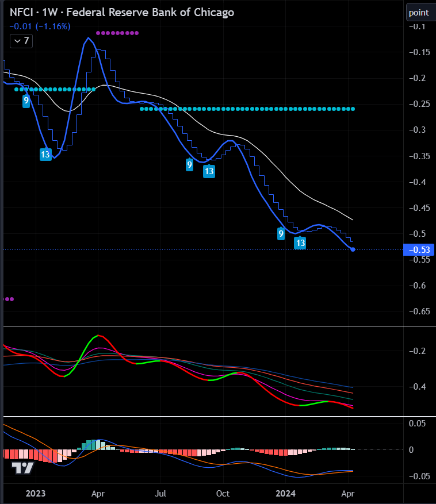Click the 13 countdown marker near January 2024
The image size is (436, 504).
300,243
